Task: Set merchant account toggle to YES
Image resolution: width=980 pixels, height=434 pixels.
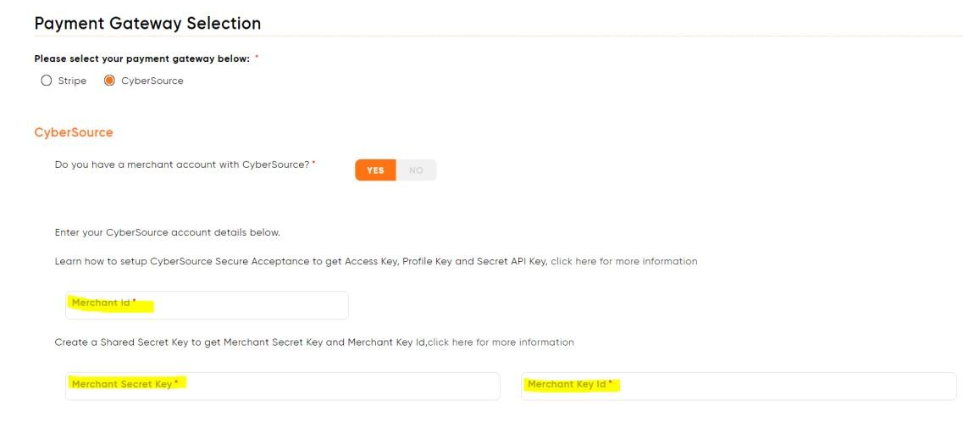Action: 375,170
